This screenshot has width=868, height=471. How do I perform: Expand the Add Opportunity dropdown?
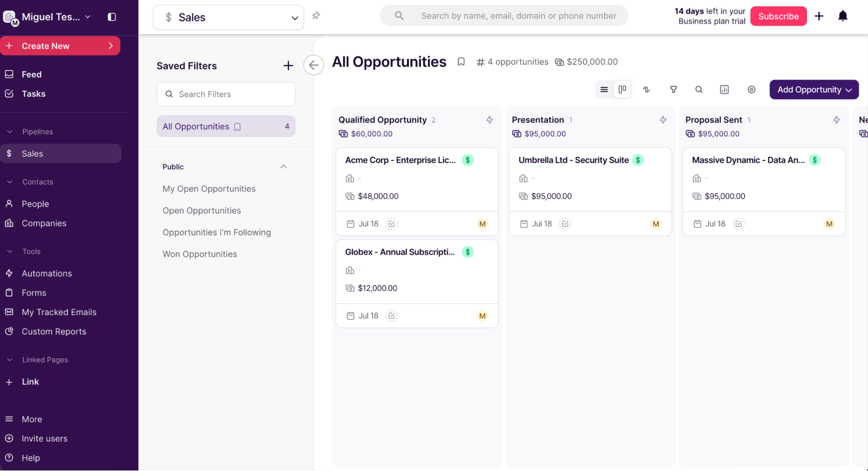click(848, 90)
